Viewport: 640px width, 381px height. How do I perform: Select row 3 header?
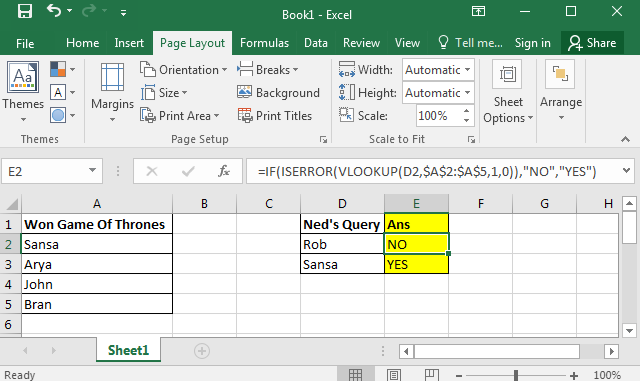[9, 264]
